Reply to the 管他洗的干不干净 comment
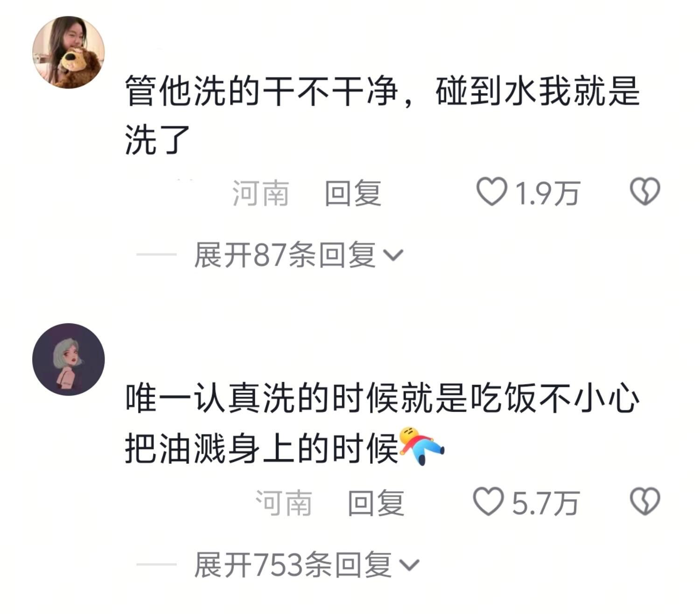 pyautogui.click(x=353, y=193)
